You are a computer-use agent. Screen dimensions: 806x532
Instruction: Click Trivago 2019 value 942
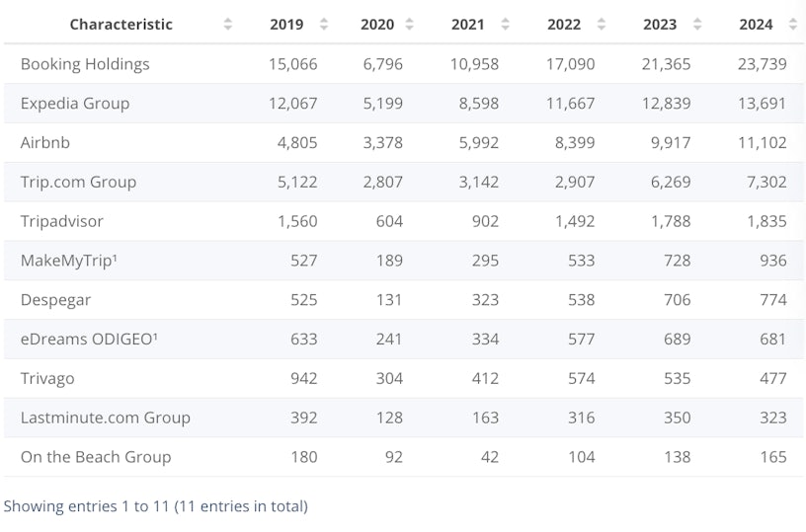click(x=304, y=378)
